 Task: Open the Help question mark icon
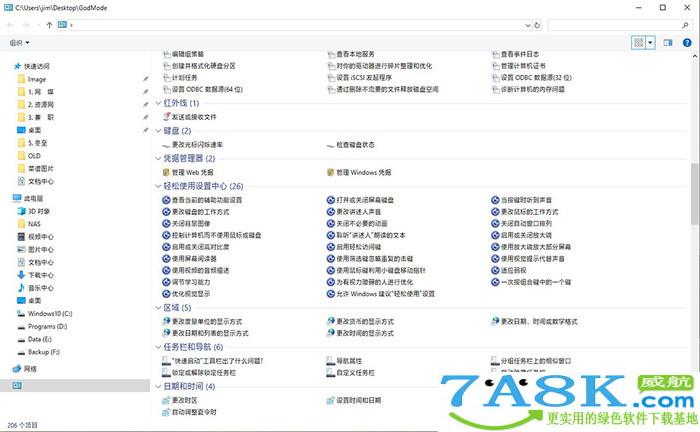tap(687, 43)
